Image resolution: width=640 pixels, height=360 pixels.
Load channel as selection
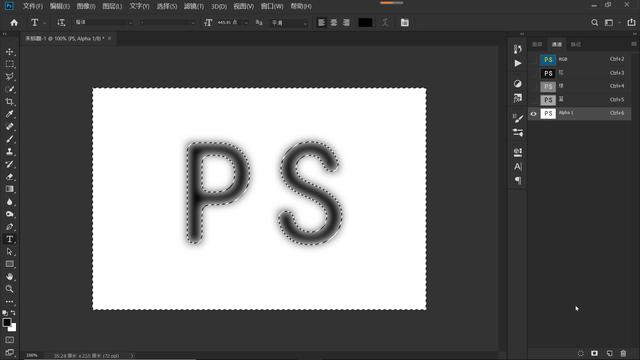[580, 353]
